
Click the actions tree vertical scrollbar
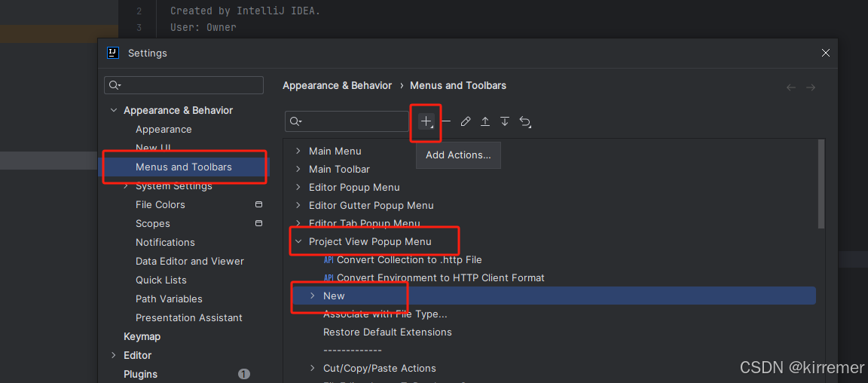821,184
